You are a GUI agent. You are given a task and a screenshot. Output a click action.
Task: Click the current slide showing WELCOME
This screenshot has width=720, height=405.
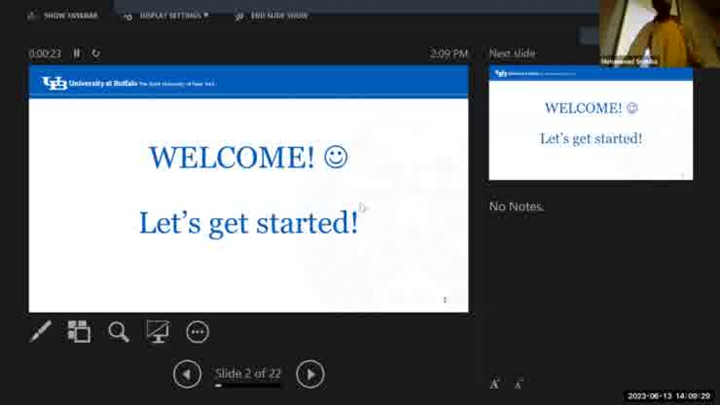point(248,190)
